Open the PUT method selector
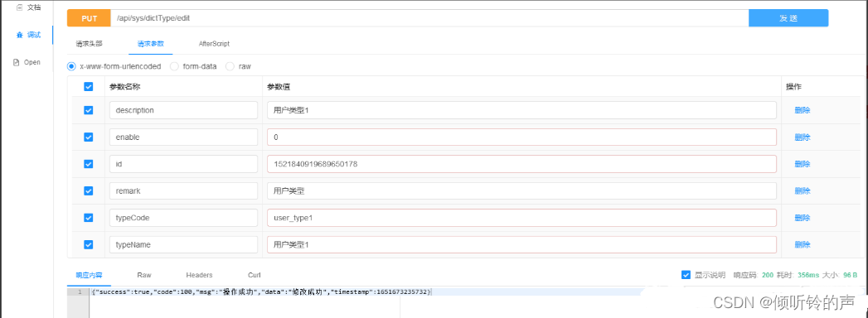The image size is (868, 318). (89, 18)
